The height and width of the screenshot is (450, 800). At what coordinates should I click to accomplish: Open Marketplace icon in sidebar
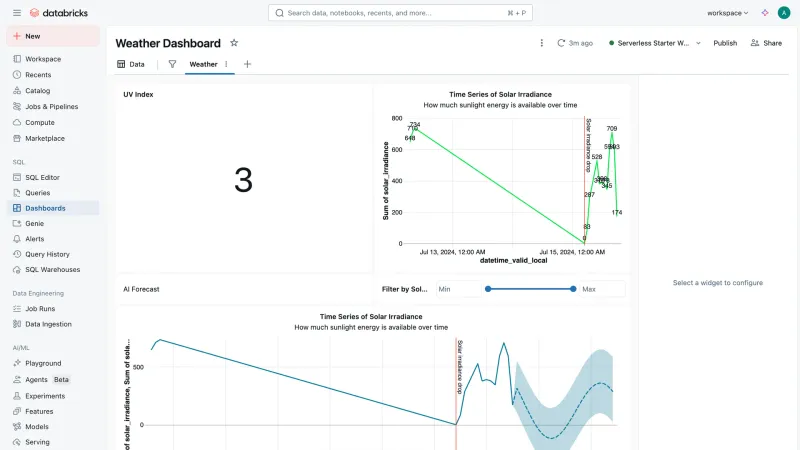point(17,138)
